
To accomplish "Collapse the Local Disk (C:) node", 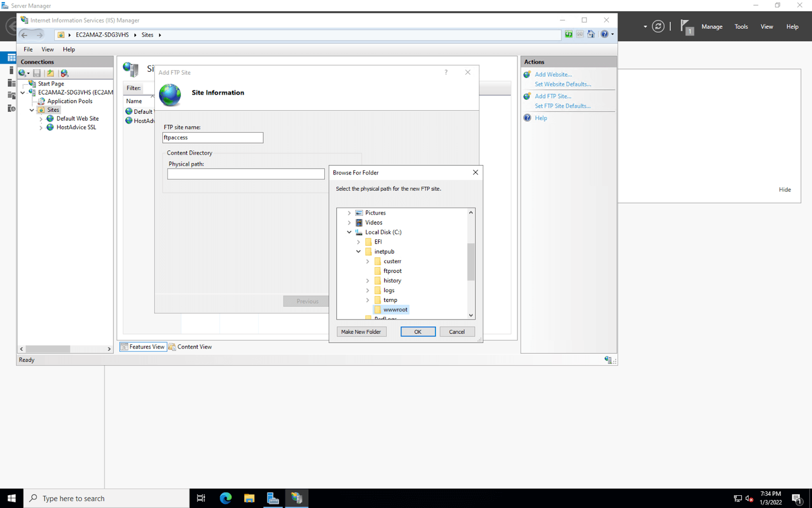I will 349,232.
